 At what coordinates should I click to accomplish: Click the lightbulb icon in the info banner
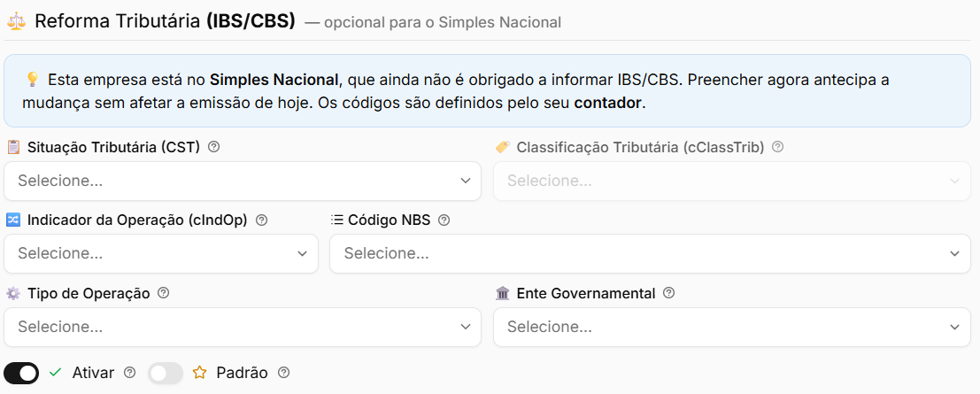[33, 80]
